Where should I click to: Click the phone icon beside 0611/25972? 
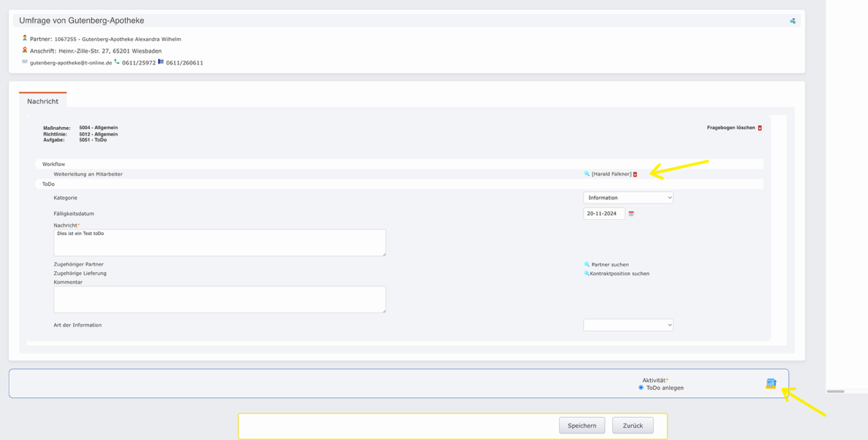[116, 61]
